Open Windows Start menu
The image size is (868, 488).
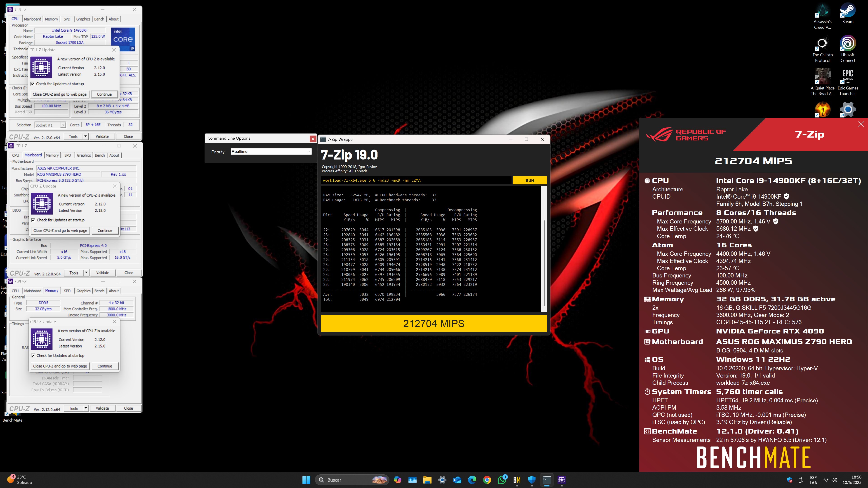point(306,480)
